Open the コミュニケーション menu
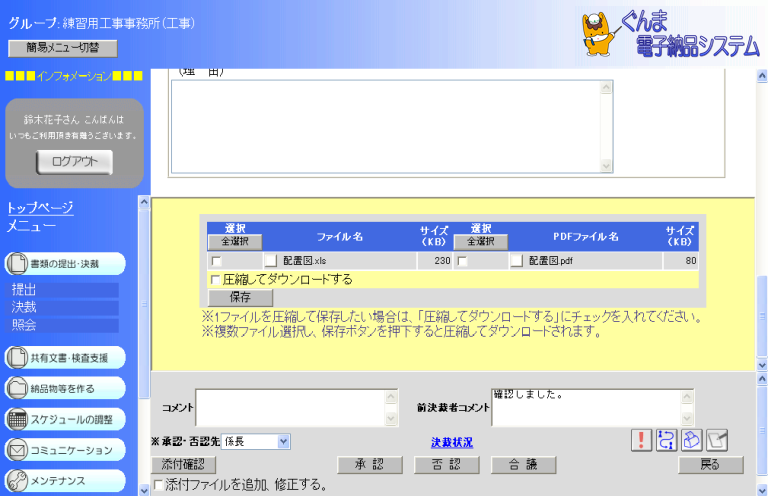768x496 pixels. tap(65, 450)
